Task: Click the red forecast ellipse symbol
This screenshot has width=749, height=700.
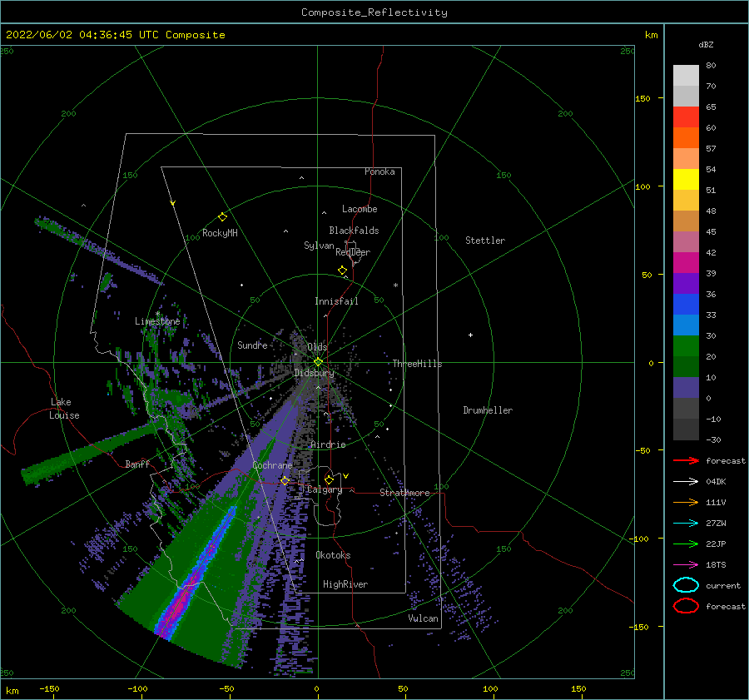Action: 686,606
